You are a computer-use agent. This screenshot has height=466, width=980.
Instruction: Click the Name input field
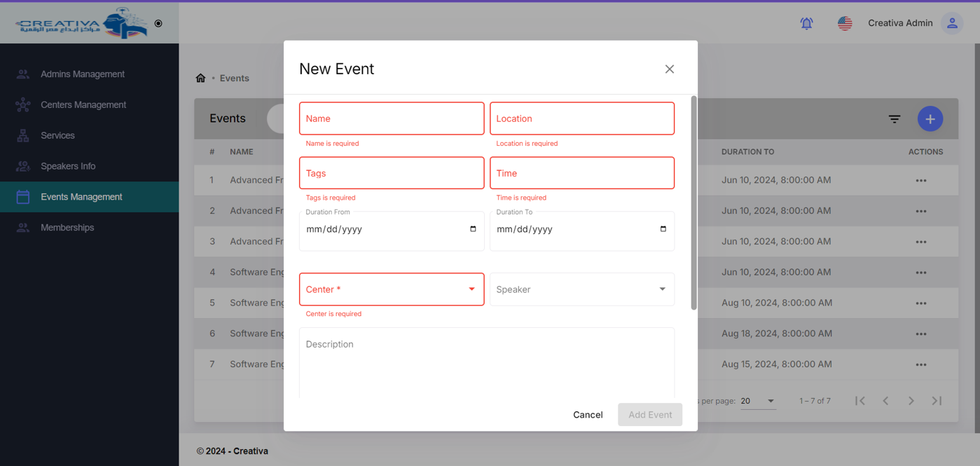click(x=391, y=118)
